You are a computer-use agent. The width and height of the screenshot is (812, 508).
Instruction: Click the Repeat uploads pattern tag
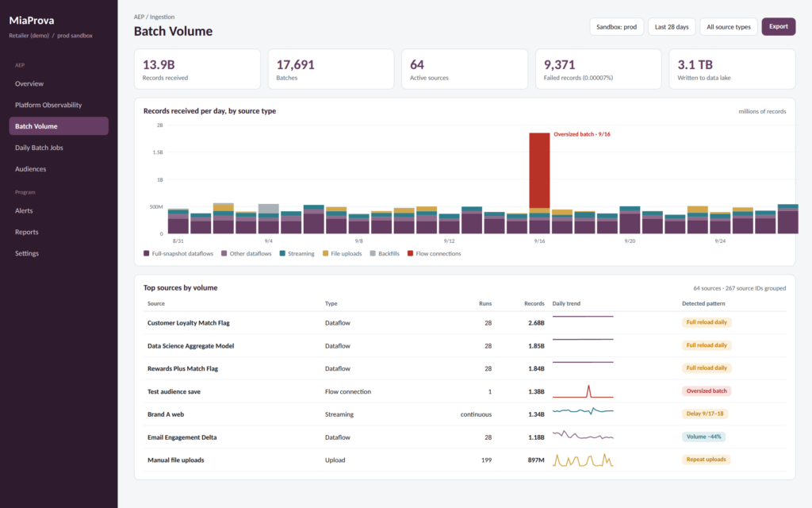coord(706,460)
